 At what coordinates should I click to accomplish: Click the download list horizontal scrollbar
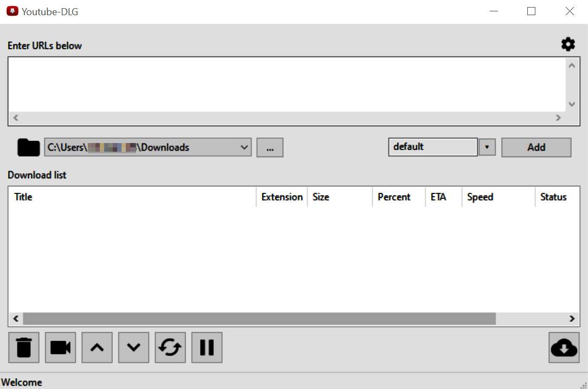pyautogui.click(x=259, y=319)
